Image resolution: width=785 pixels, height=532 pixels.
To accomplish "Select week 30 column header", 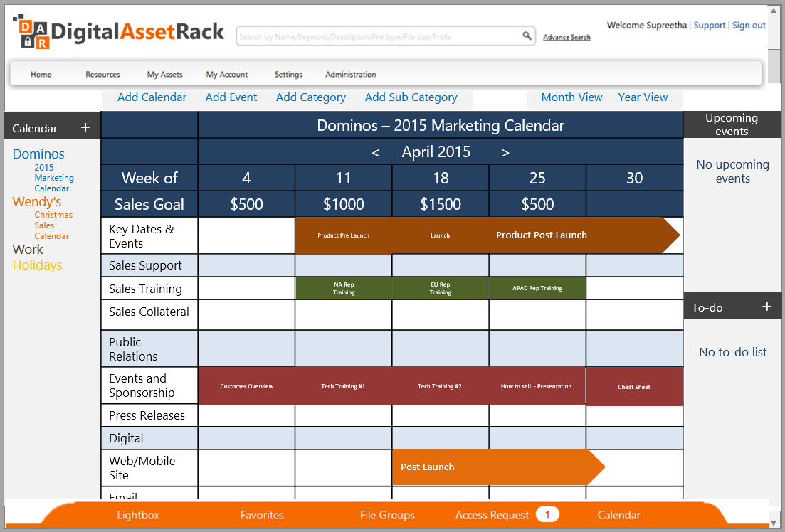I will click(634, 178).
